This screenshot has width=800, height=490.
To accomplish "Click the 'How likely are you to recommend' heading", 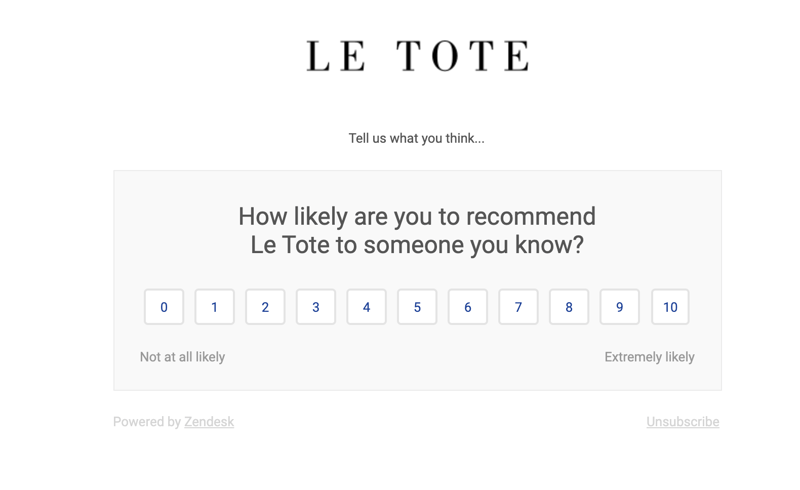I will pos(417,216).
